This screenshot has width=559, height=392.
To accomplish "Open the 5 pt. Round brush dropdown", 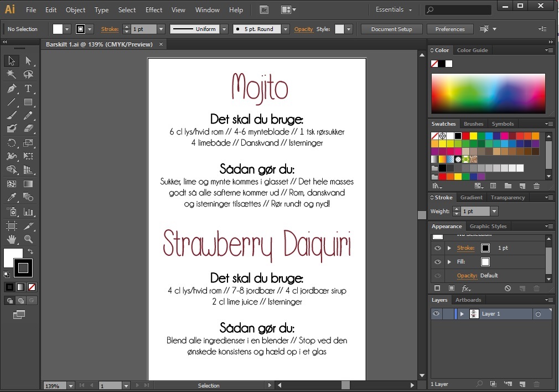I will pos(285,29).
